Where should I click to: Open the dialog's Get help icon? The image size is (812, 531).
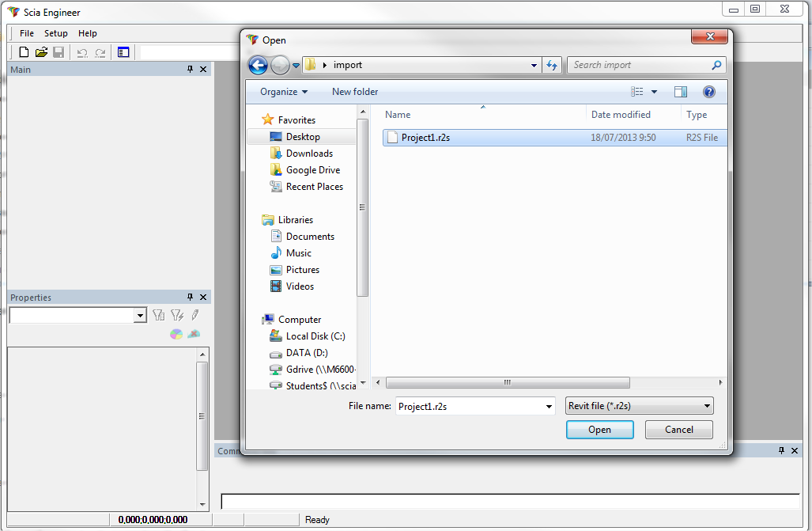click(708, 92)
